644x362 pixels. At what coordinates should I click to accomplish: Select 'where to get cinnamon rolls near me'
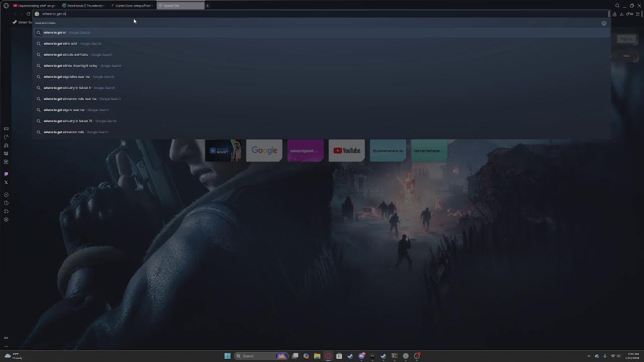click(x=322, y=99)
